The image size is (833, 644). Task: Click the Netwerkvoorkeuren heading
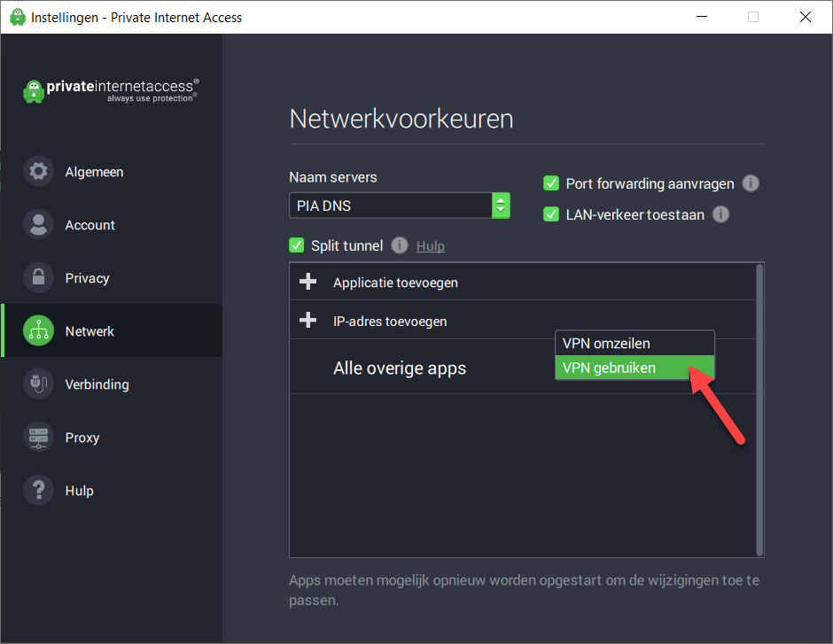(x=401, y=119)
